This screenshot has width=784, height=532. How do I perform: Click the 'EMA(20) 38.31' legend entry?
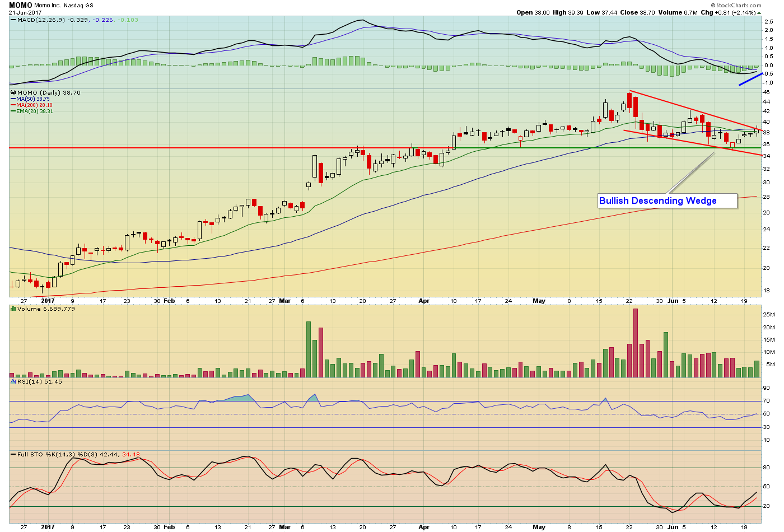[x=35, y=111]
